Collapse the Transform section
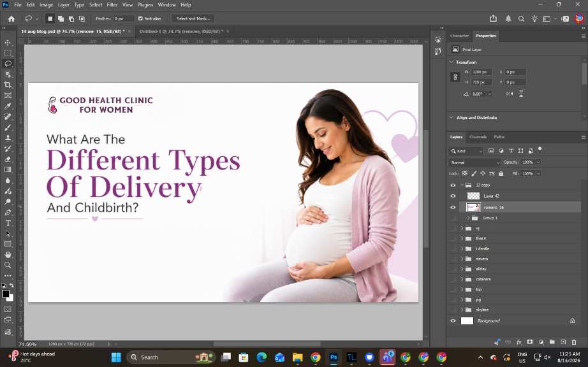The width and height of the screenshot is (588, 367). pyautogui.click(x=452, y=62)
